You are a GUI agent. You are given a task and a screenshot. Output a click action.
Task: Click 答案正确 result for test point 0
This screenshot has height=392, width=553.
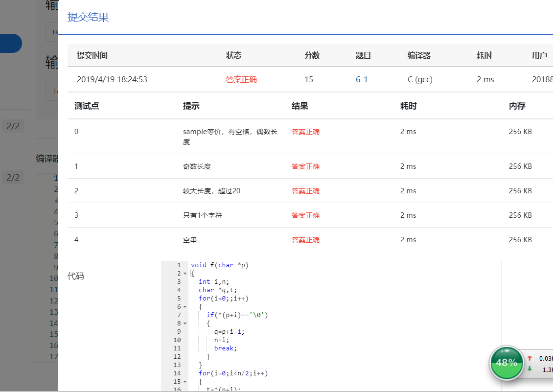pos(305,132)
